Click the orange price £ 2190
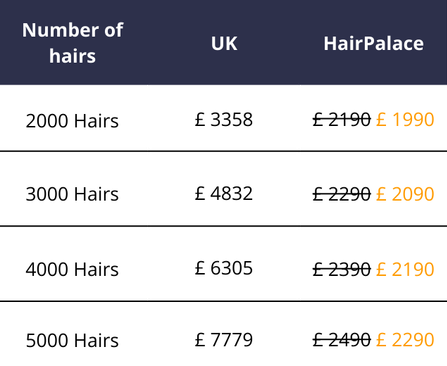 tap(405, 269)
